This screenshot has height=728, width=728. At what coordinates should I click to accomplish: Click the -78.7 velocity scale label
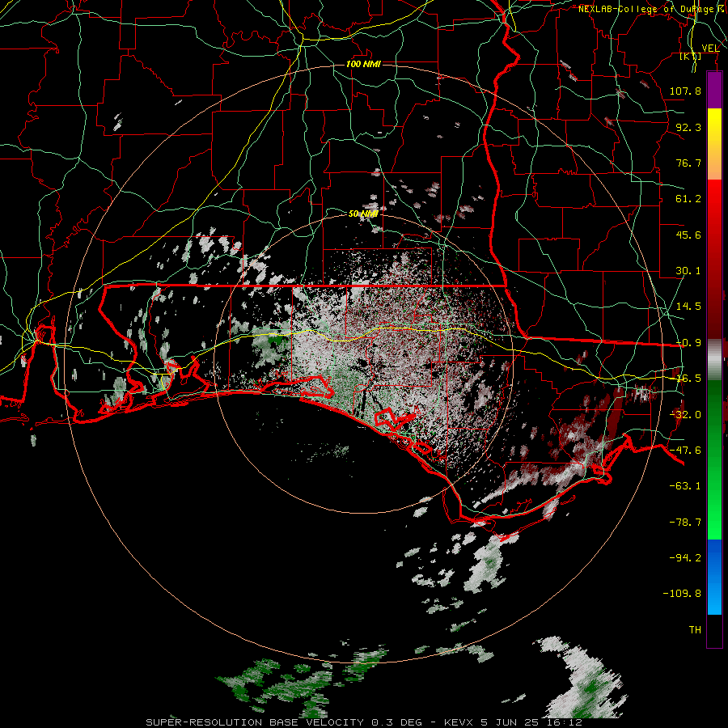(x=685, y=523)
